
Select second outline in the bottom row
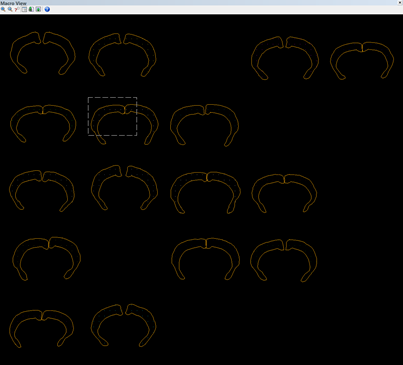tap(123, 325)
